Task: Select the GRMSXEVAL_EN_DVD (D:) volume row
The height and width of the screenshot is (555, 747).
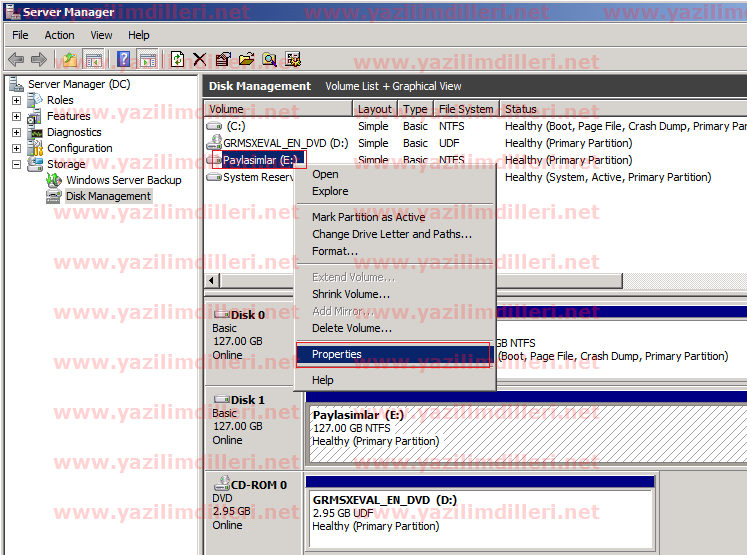Action: (x=285, y=143)
